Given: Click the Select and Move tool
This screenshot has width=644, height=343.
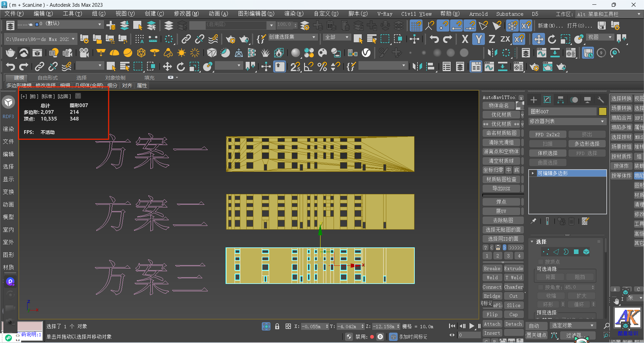Looking at the screenshot, I should [539, 39].
